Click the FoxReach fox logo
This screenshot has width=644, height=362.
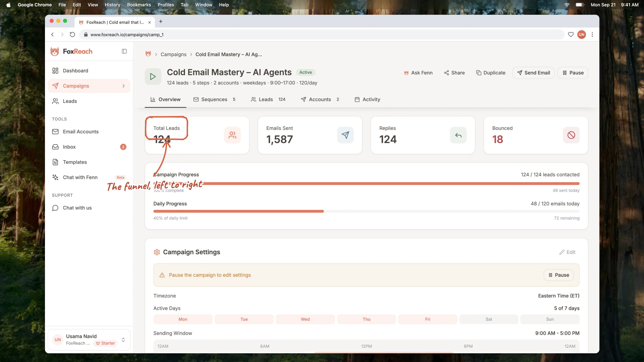[55, 51]
